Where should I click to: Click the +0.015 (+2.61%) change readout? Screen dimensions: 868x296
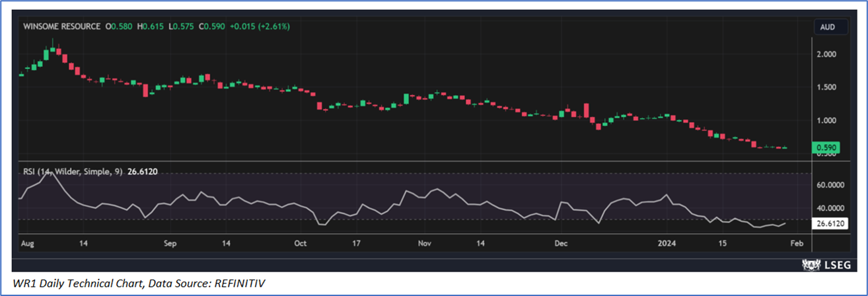tap(260, 26)
